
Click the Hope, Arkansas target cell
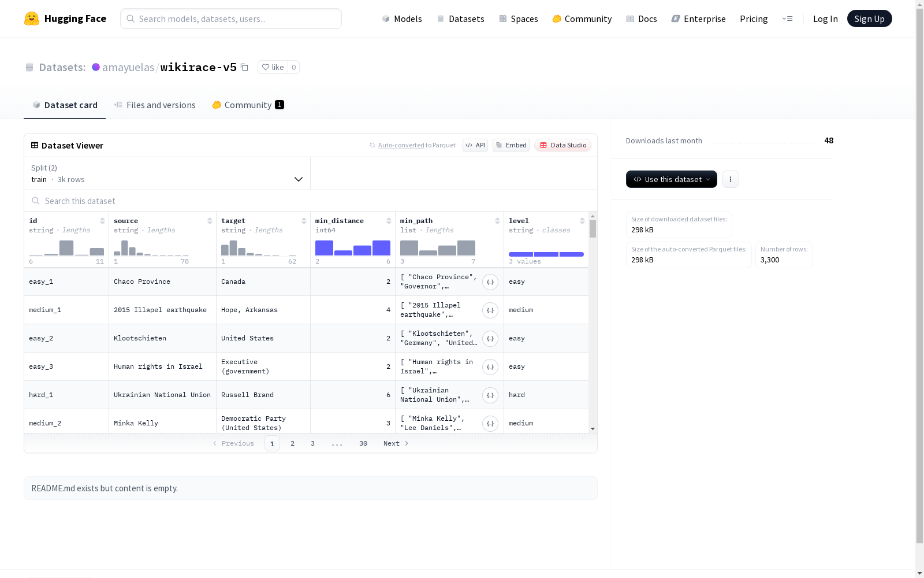point(263,310)
